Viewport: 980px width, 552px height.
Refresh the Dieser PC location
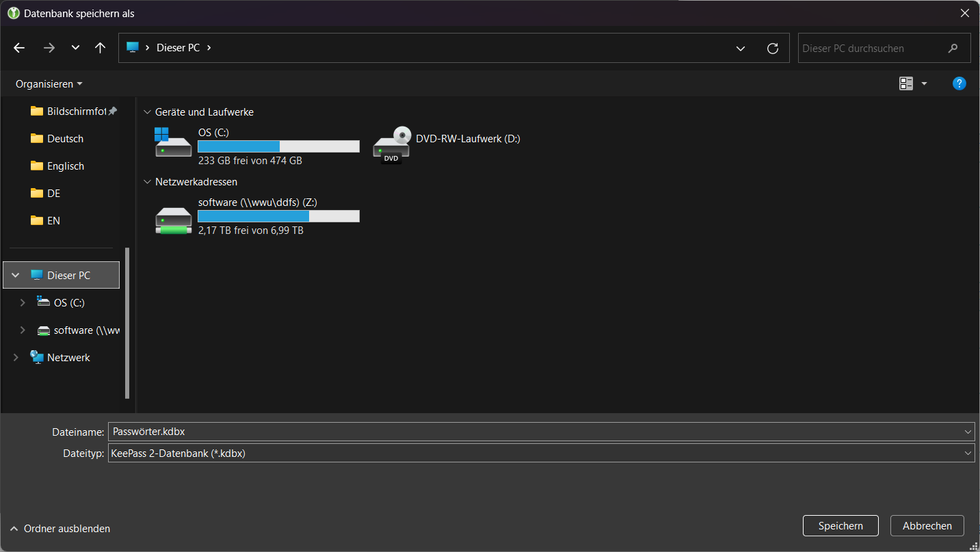click(773, 48)
